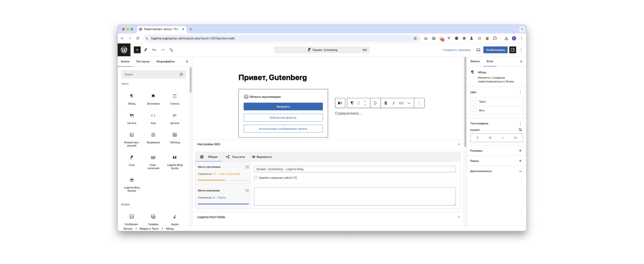Insert the Абзац paragraph block
This screenshot has width=644, height=264.
pos(132,99)
